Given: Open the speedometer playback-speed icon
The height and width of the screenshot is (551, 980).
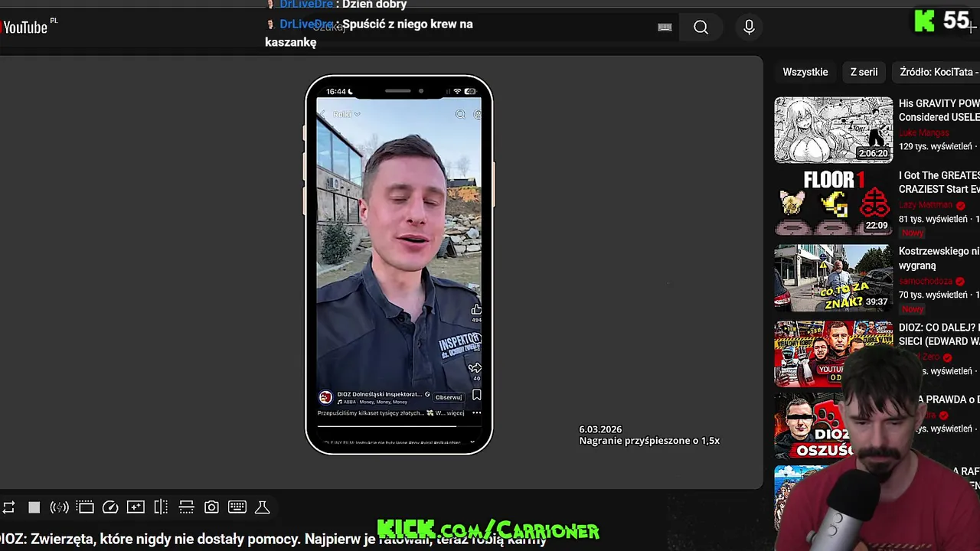Looking at the screenshot, I should pos(110,507).
